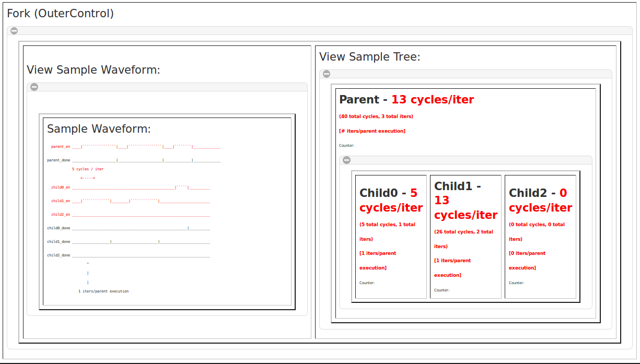Click '(26 total cycles, 2 total iters)' in Child1
Viewport: 640px width, 364px height.
click(x=463, y=239)
